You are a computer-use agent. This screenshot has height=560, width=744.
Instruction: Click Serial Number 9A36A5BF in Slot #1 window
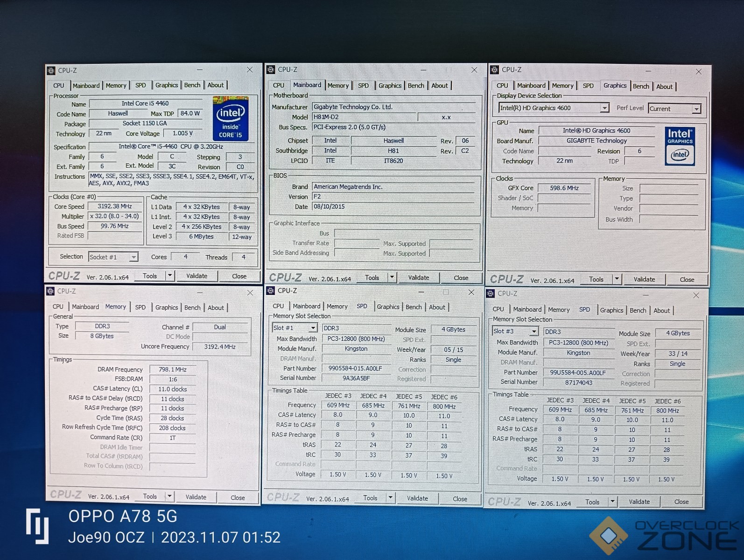point(356,378)
